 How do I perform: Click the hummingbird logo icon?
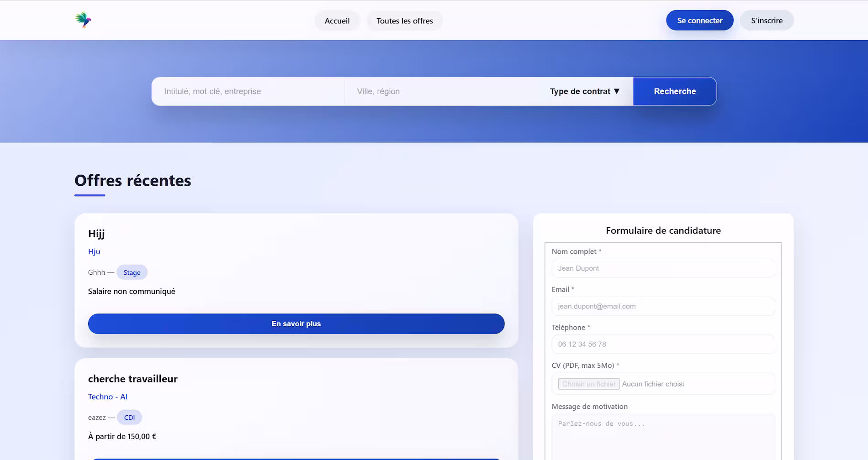click(83, 20)
